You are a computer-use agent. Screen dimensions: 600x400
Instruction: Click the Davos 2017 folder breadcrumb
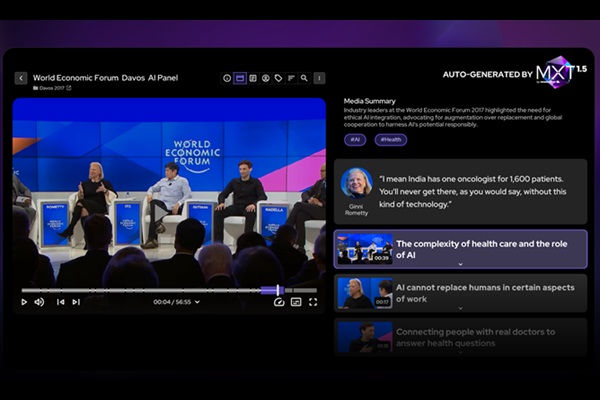pyautogui.click(x=49, y=88)
